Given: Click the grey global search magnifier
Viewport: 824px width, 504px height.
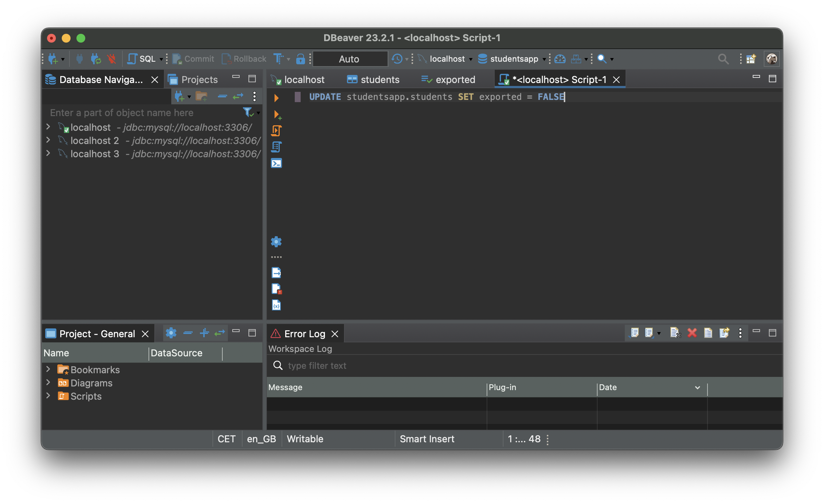Looking at the screenshot, I should click(723, 59).
